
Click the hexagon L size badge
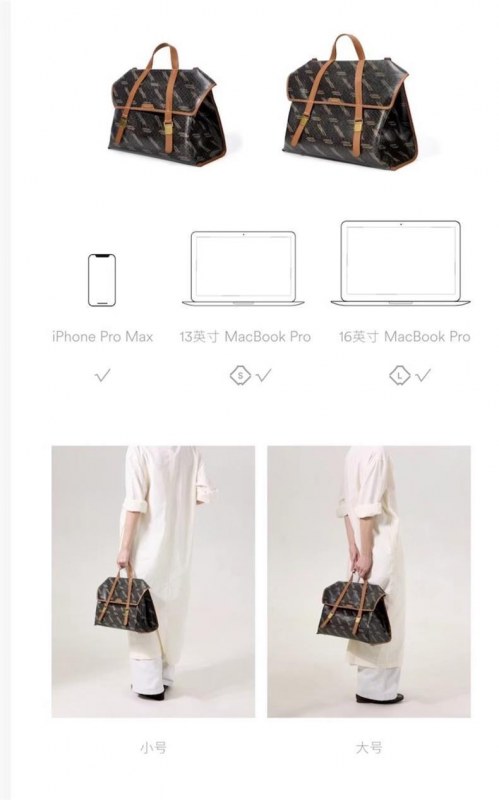[400, 376]
